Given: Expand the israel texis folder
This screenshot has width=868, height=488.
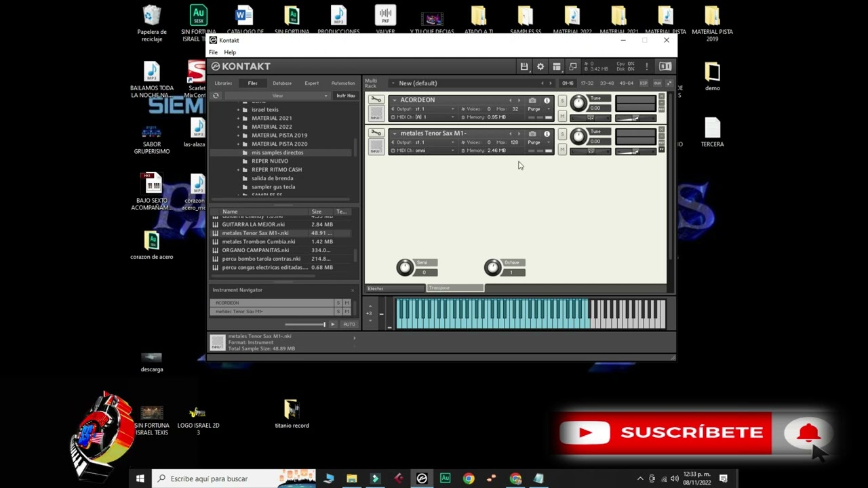Looking at the screenshot, I should (x=238, y=110).
